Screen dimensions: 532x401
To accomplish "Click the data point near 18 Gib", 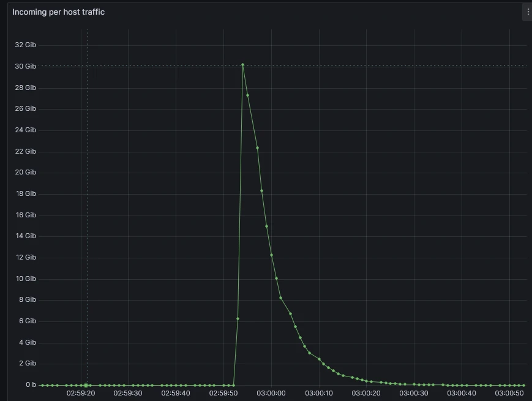I will tap(261, 191).
